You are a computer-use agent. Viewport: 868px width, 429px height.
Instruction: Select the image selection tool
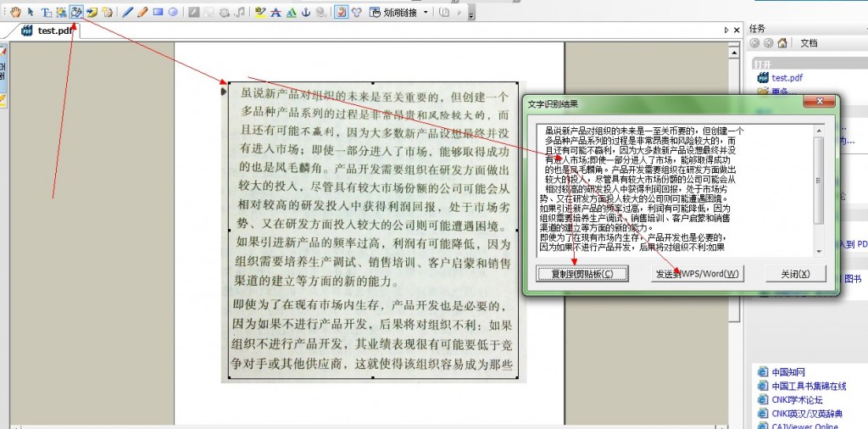pyautogui.click(x=61, y=12)
